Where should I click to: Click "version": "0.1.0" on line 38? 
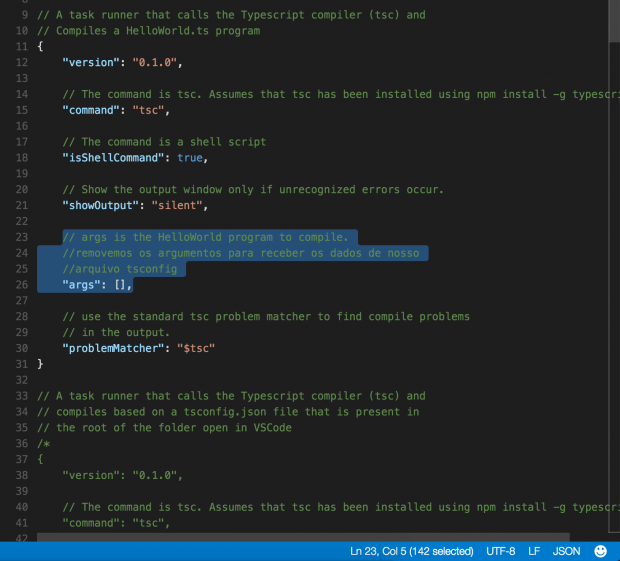click(x=122, y=475)
